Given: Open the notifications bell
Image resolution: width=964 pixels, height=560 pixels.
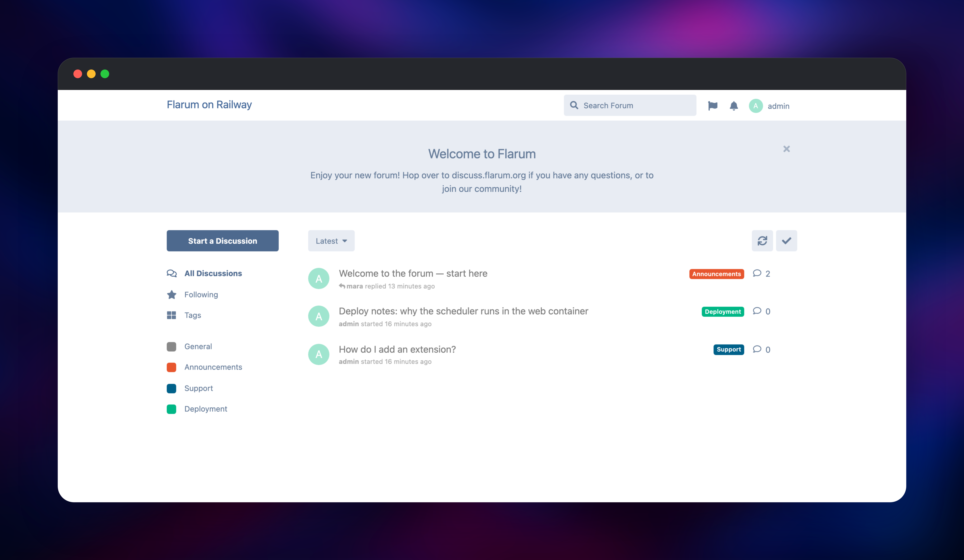Looking at the screenshot, I should click(734, 106).
